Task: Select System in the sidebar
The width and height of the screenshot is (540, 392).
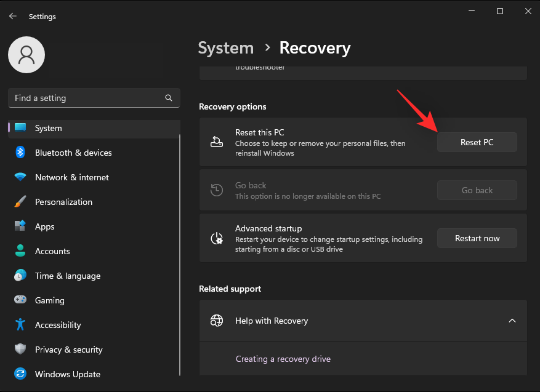Action: [94, 128]
